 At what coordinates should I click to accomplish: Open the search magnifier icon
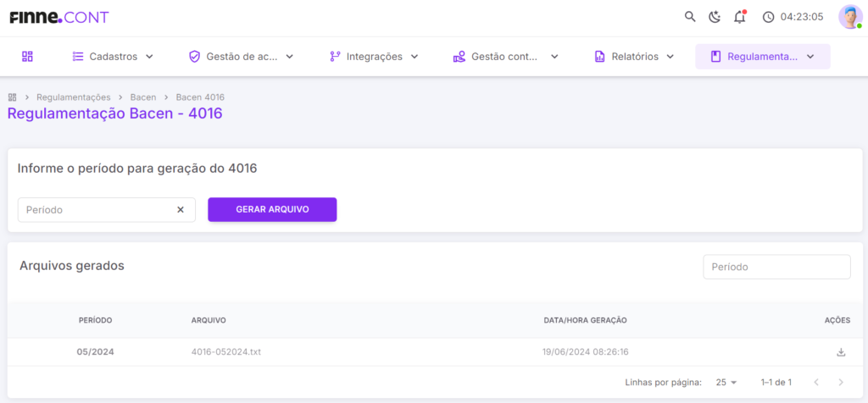pos(690,17)
